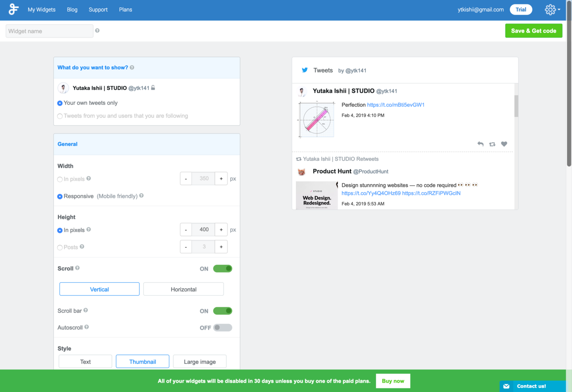Click Yutaka Ishii avatar in settings panel
Image resolution: width=572 pixels, height=392 pixels.
point(63,88)
